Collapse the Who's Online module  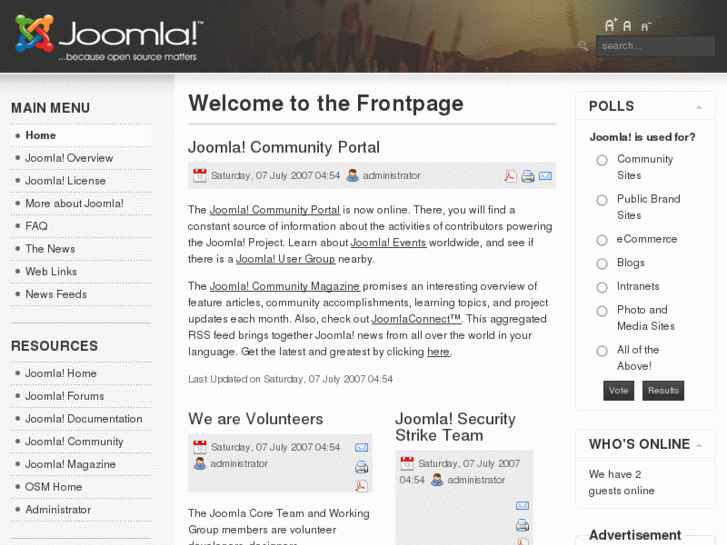tap(699, 445)
